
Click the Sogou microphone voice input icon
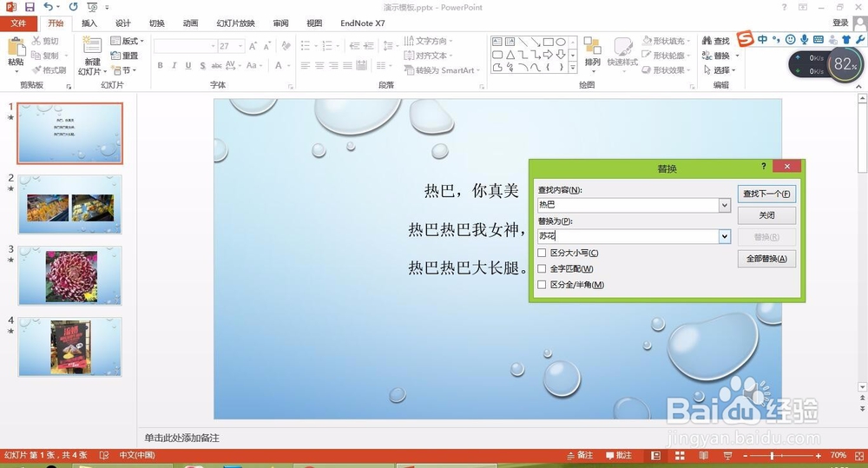[805, 39]
